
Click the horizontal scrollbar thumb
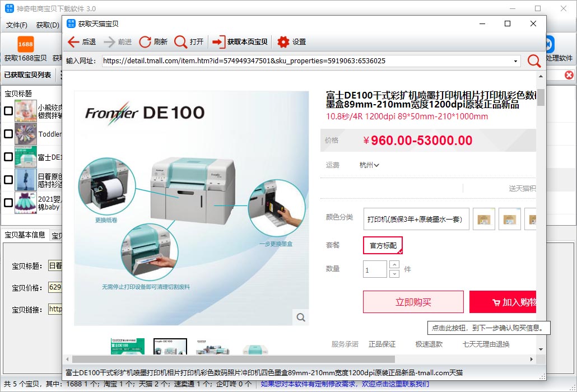[x=233, y=360]
